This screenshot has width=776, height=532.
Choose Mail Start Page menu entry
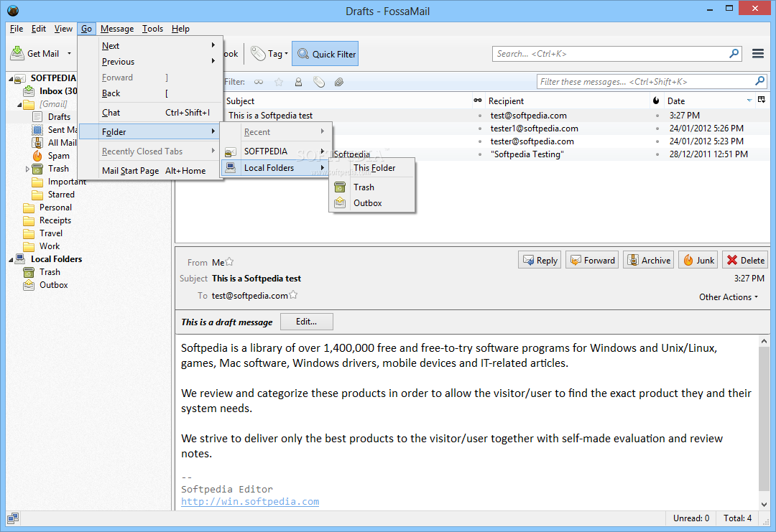pyautogui.click(x=151, y=171)
